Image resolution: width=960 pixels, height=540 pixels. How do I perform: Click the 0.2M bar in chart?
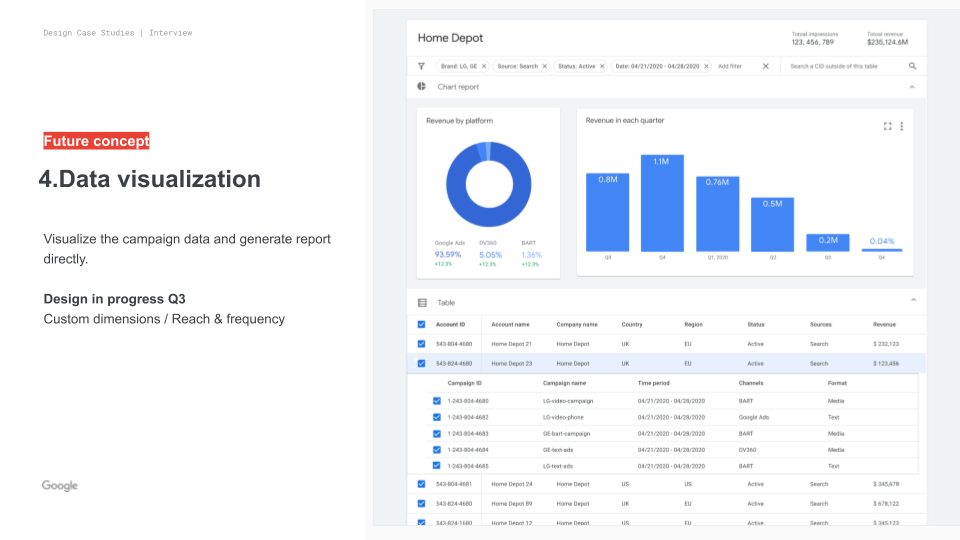pyautogui.click(x=828, y=242)
